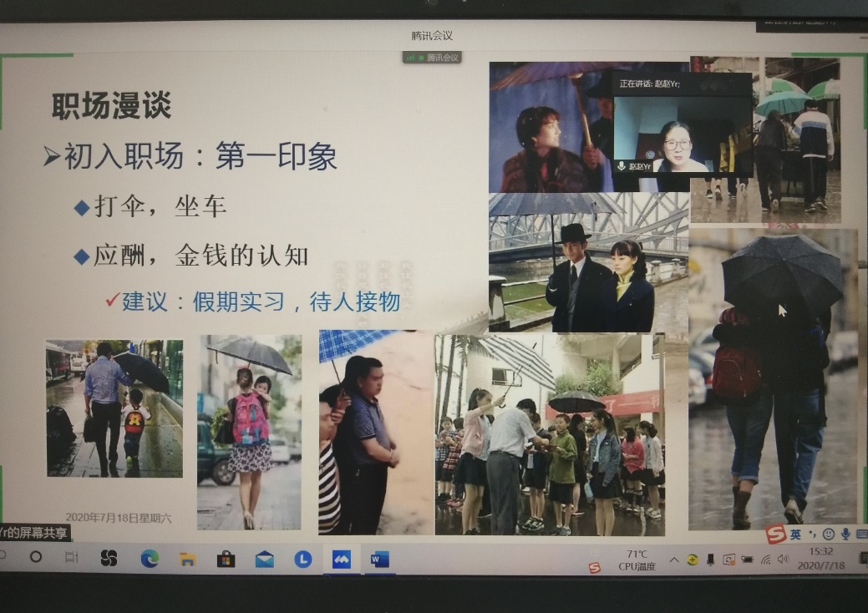Click the Sogou punctuation mode icon
This screenshot has height=613, width=868.
[x=812, y=534]
